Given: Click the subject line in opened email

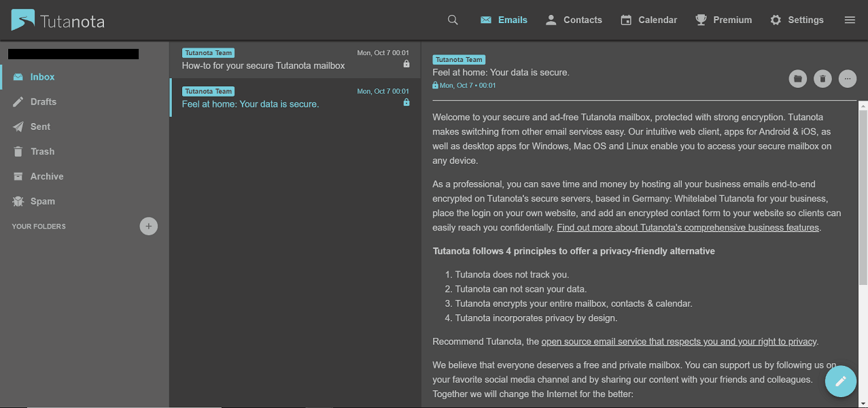Looking at the screenshot, I should click(501, 72).
